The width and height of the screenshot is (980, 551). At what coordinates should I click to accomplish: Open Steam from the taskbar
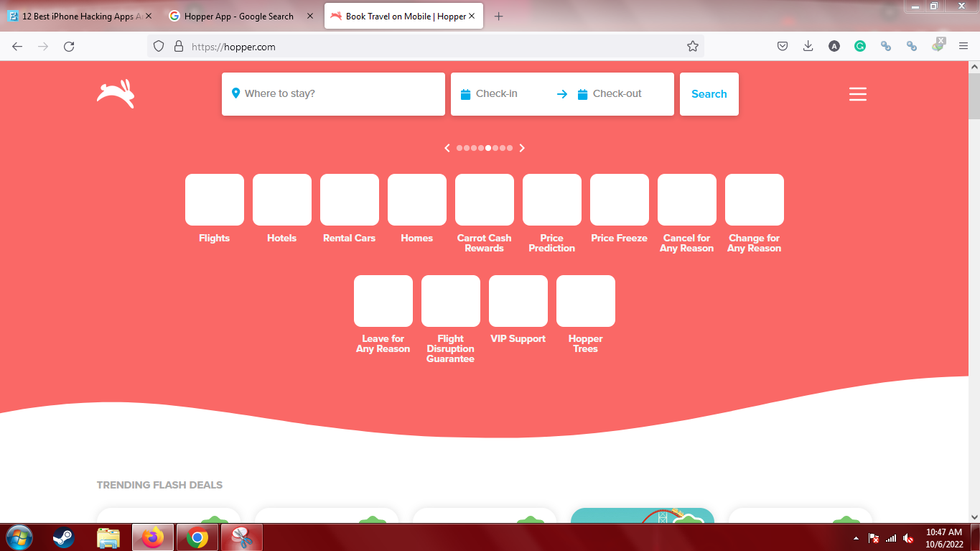click(x=64, y=537)
